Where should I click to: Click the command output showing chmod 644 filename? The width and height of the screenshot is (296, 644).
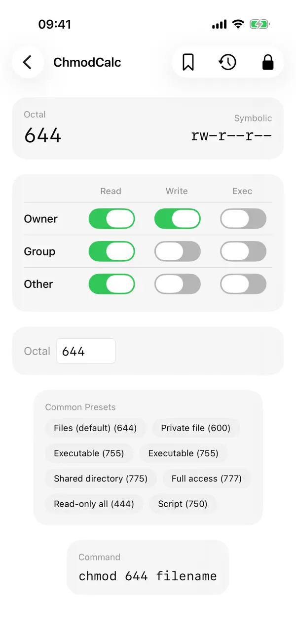pyautogui.click(x=147, y=576)
